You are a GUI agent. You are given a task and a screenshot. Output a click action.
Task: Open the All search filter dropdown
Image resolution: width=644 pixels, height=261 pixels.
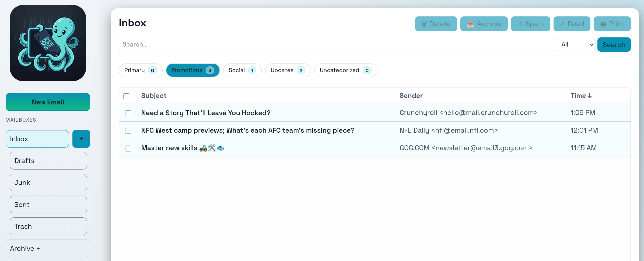[577, 45]
